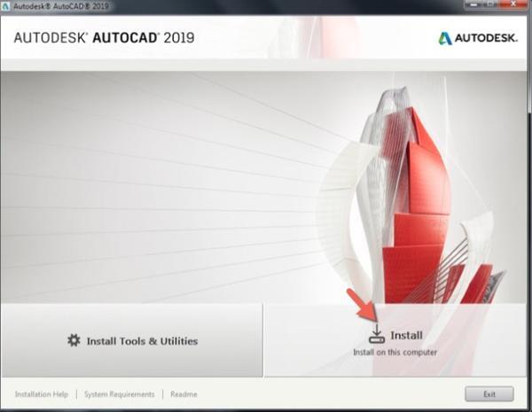Click Install on this computer
The width and height of the screenshot is (532, 412).
[x=395, y=340]
